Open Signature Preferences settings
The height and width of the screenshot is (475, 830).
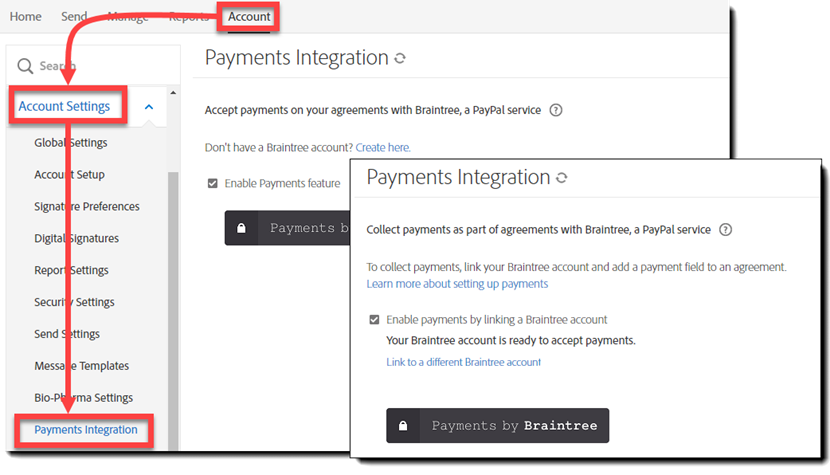coord(87,207)
